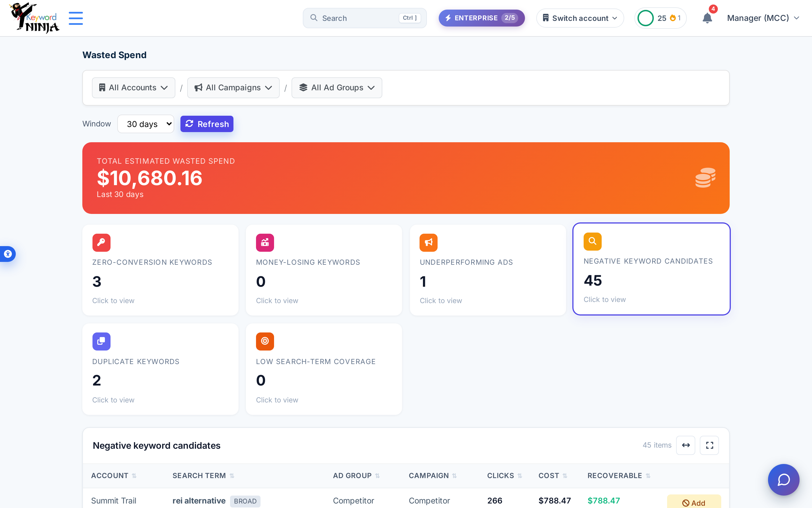The image size is (812, 508).
Task: Click 'Click to view' under Underperforming Ads
Action: [x=441, y=301]
